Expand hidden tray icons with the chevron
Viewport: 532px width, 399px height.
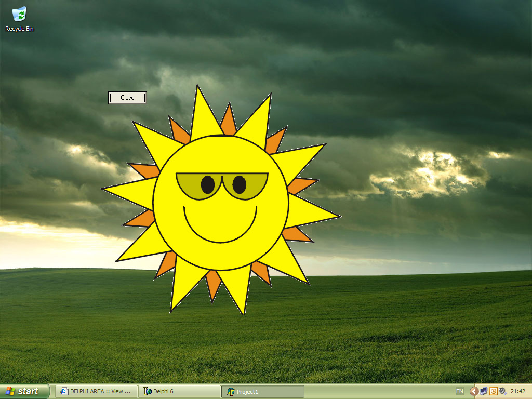click(474, 391)
